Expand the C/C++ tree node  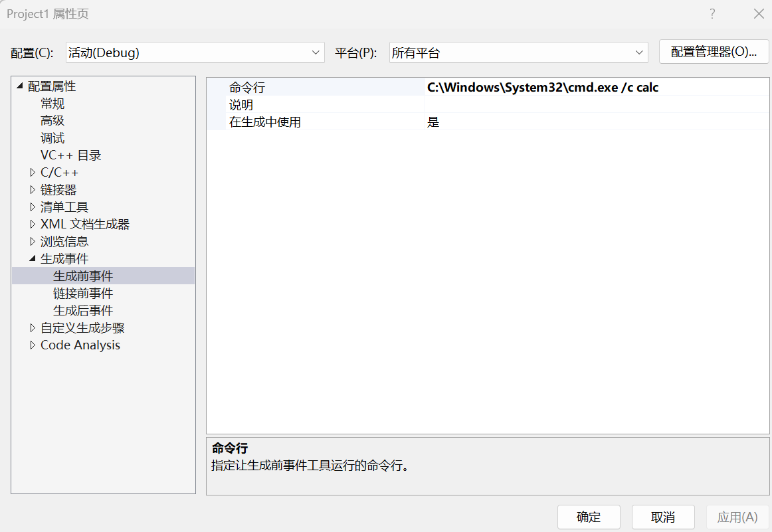33,173
